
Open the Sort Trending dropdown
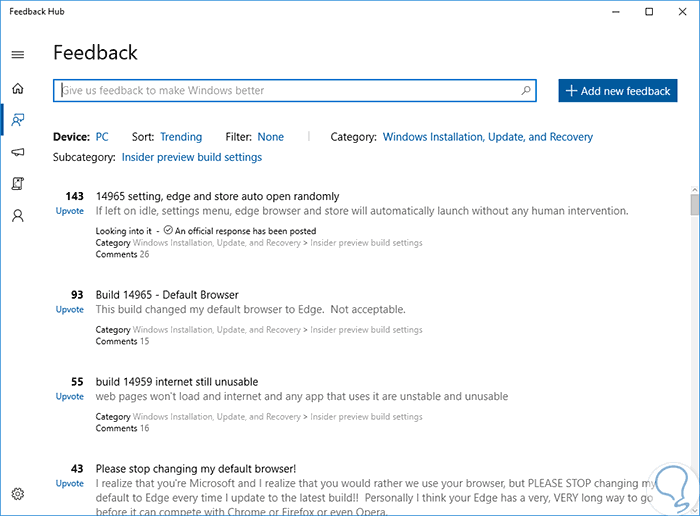180,137
